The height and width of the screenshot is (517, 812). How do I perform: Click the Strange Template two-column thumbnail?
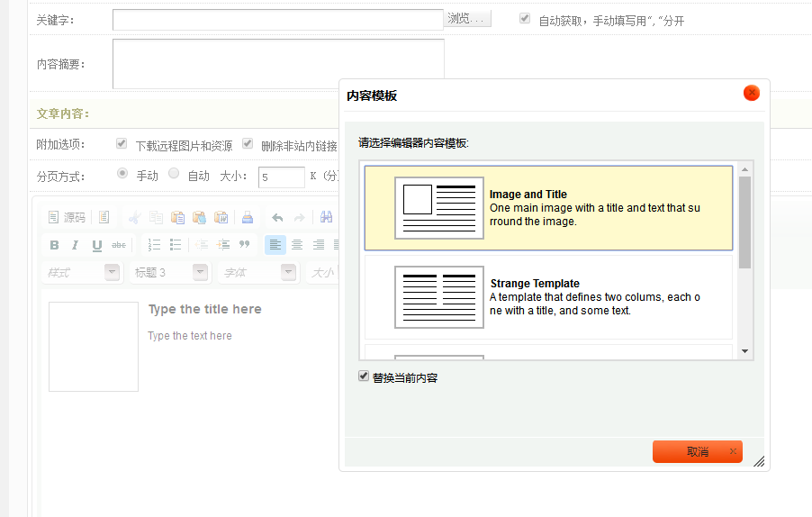(x=439, y=297)
